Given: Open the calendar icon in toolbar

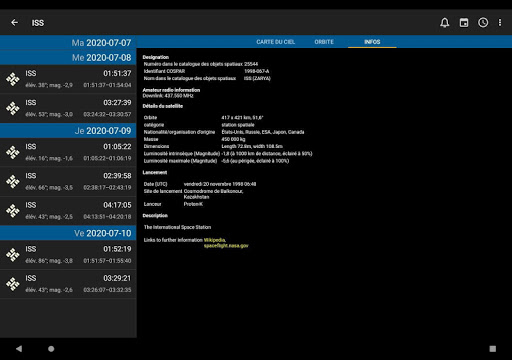Looking at the screenshot, I should point(464,22).
